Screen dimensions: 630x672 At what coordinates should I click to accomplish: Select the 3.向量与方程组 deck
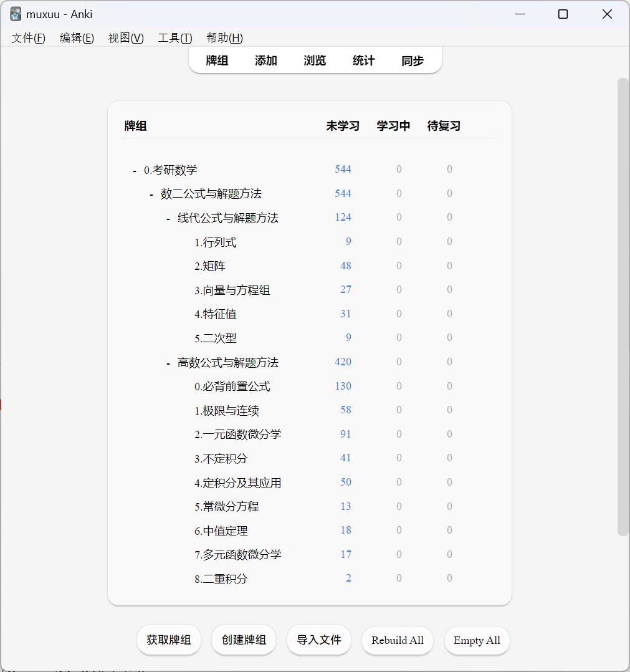[x=232, y=290]
